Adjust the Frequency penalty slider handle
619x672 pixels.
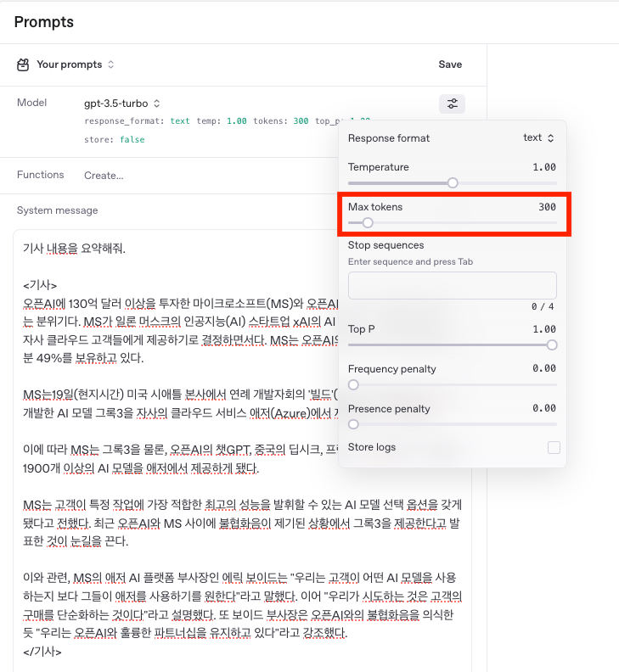point(353,385)
